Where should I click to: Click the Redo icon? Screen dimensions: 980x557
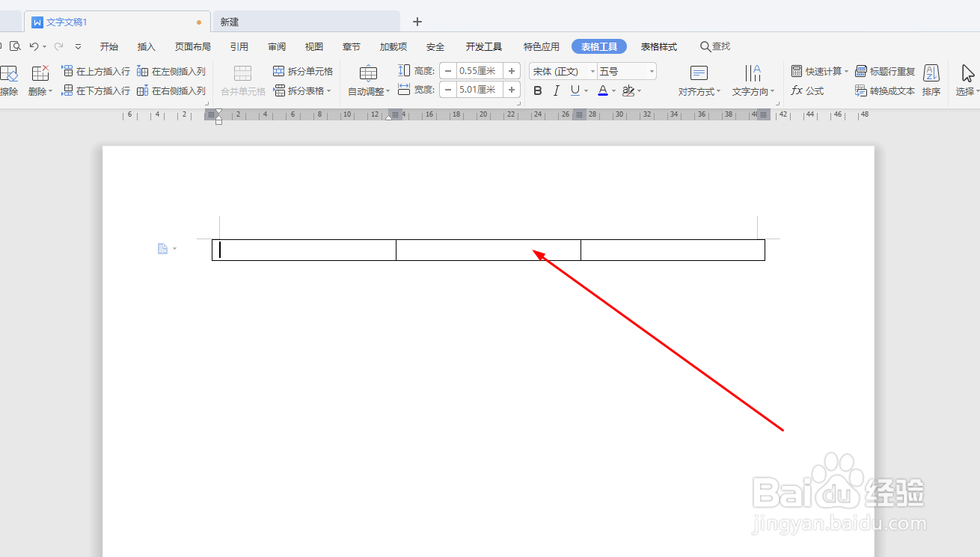point(58,46)
